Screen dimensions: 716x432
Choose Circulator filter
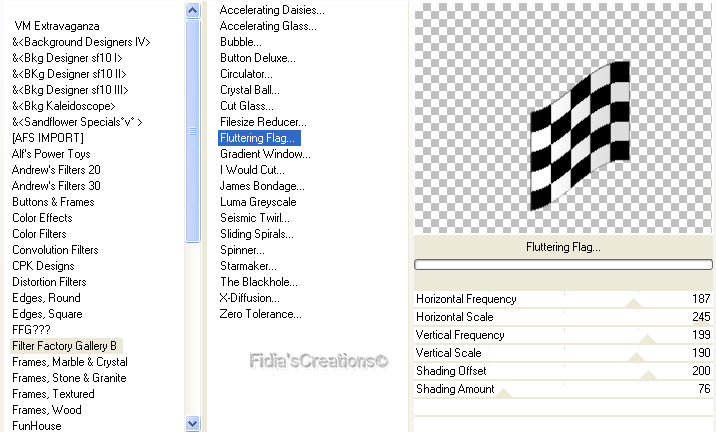point(246,74)
